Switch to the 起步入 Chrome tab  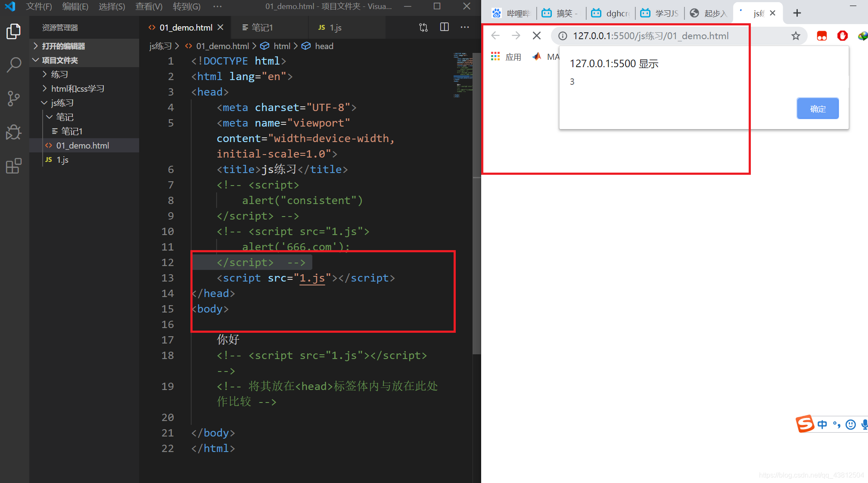[x=709, y=13]
